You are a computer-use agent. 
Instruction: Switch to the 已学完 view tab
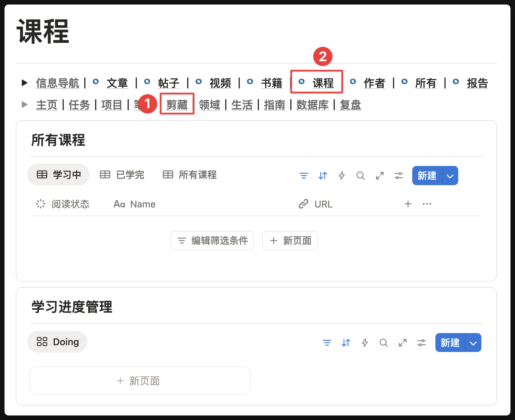click(x=122, y=175)
